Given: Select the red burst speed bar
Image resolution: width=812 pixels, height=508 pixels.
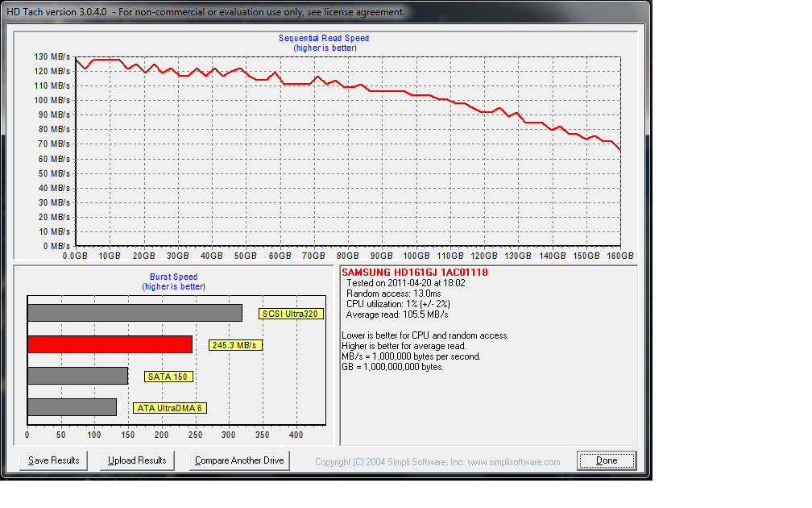Looking at the screenshot, I should click(110, 344).
